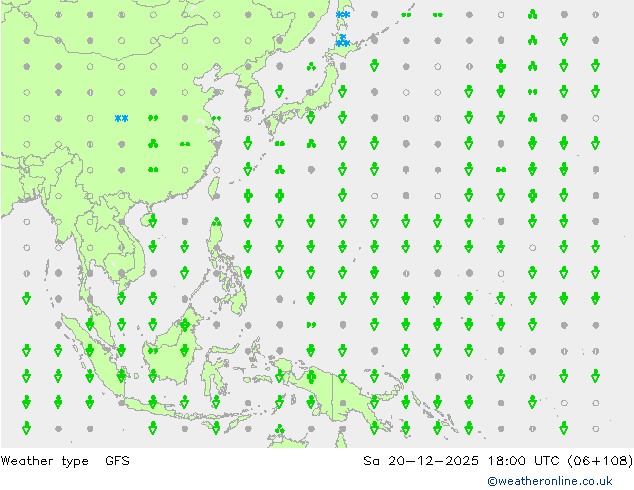This screenshot has height=490, width=634.
Task: Select the 'GFS' model label
Action: (x=117, y=460)
